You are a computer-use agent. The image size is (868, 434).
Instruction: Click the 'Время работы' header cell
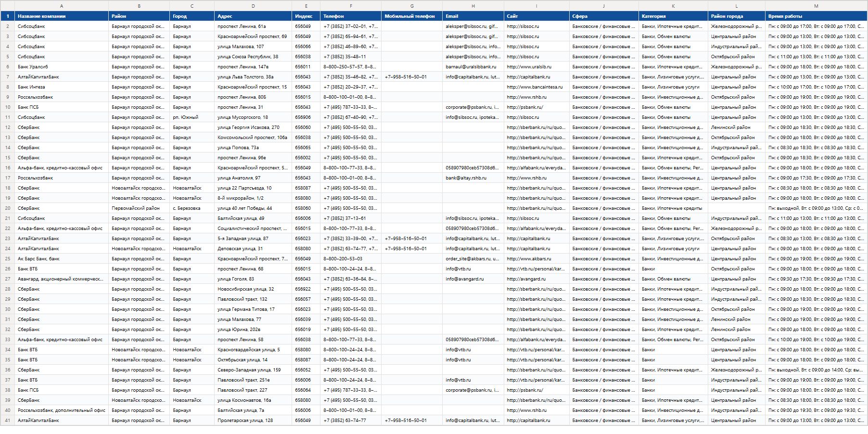tap(816, 16)
